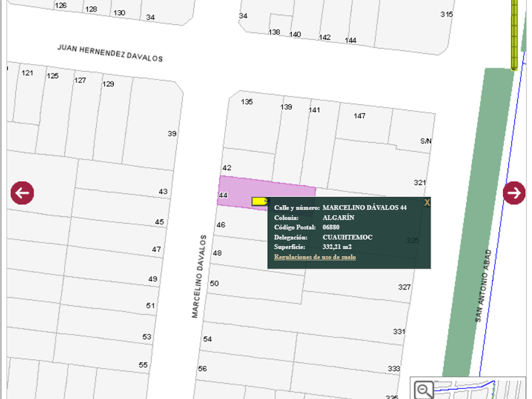Viewport: 532px width, 399px height.
Task: Click the zoom out magnifier icon
Action: (x=424, y=389)
